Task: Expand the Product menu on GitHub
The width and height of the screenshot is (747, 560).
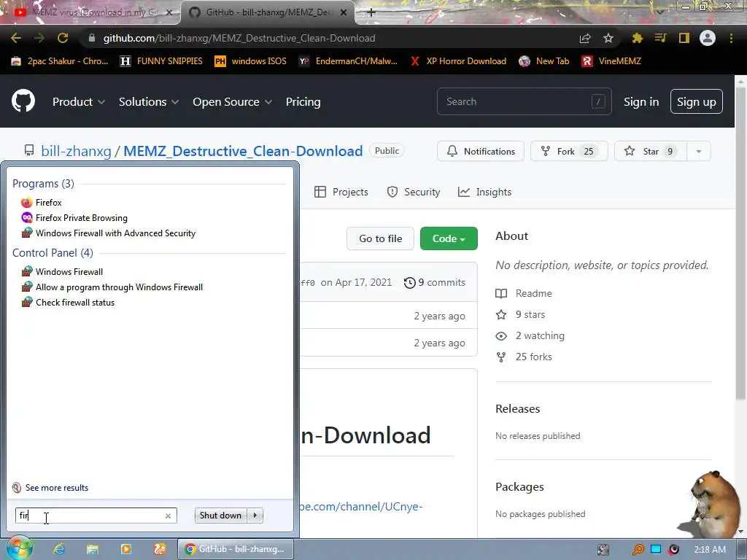Action: pos(79,102)
